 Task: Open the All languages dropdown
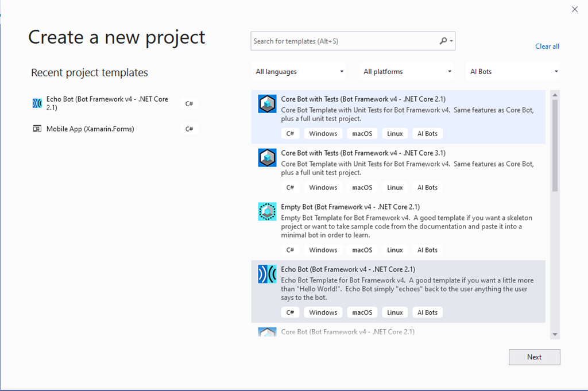[299, 71]
